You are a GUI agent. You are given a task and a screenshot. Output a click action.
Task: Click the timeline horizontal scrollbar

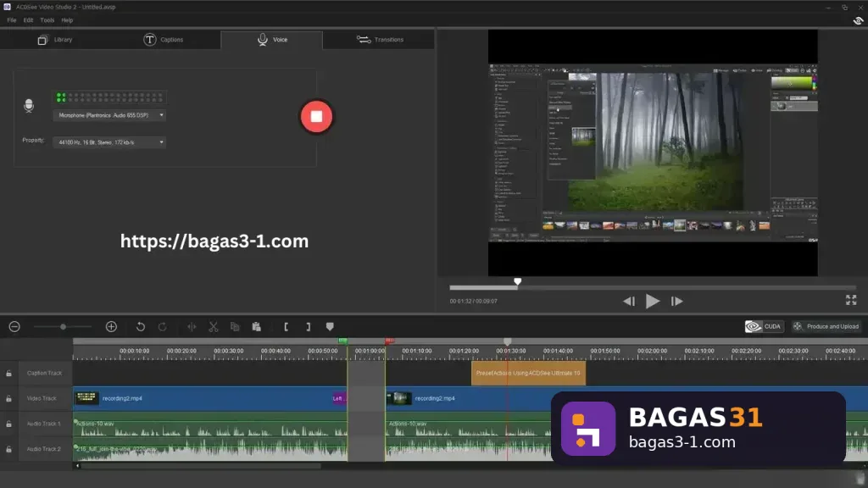coord(200,466)
